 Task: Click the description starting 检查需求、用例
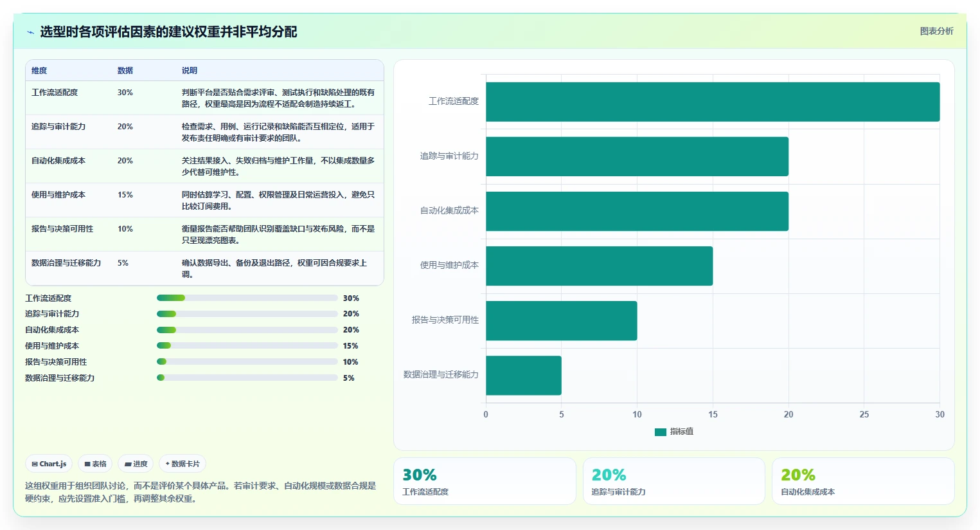278,132
